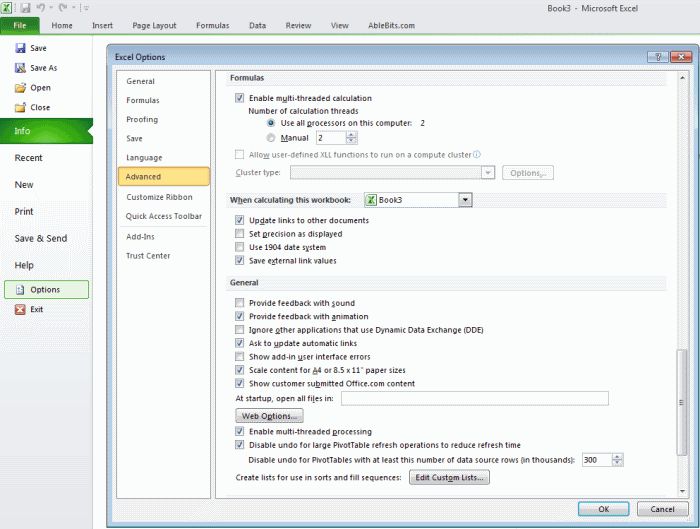The height and width of the screenshot is (529, 700).
Task: Switch to the Insert ribbon tab
Action: [102, 25]
